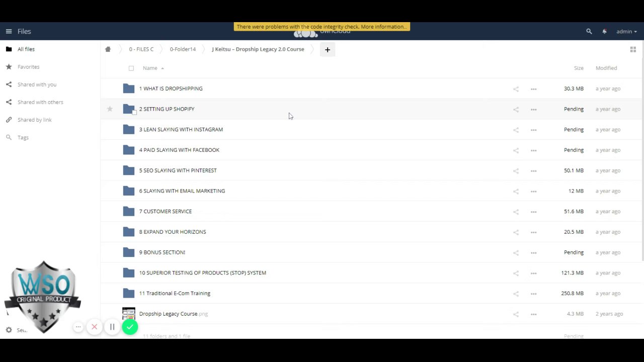644x362 pixels.
Task: Click the plus new file button
Action: pyautogui.click(x=328, y=49)
